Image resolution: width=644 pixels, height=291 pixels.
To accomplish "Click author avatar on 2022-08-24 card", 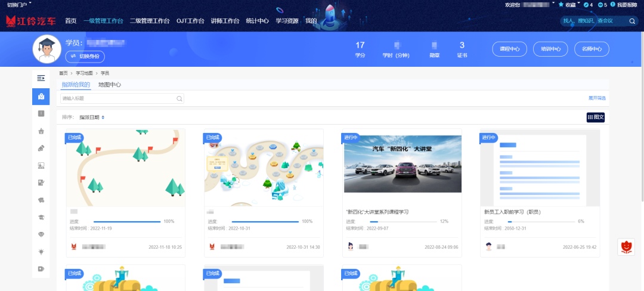I will [x=351, y=247].
